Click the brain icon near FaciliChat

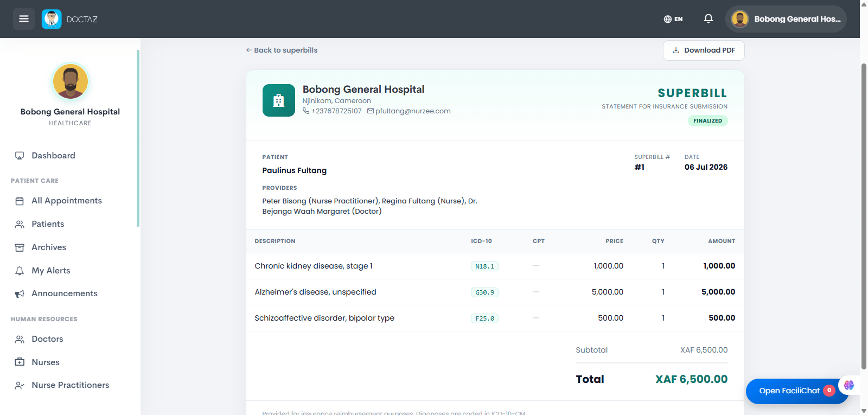[849, 385]
